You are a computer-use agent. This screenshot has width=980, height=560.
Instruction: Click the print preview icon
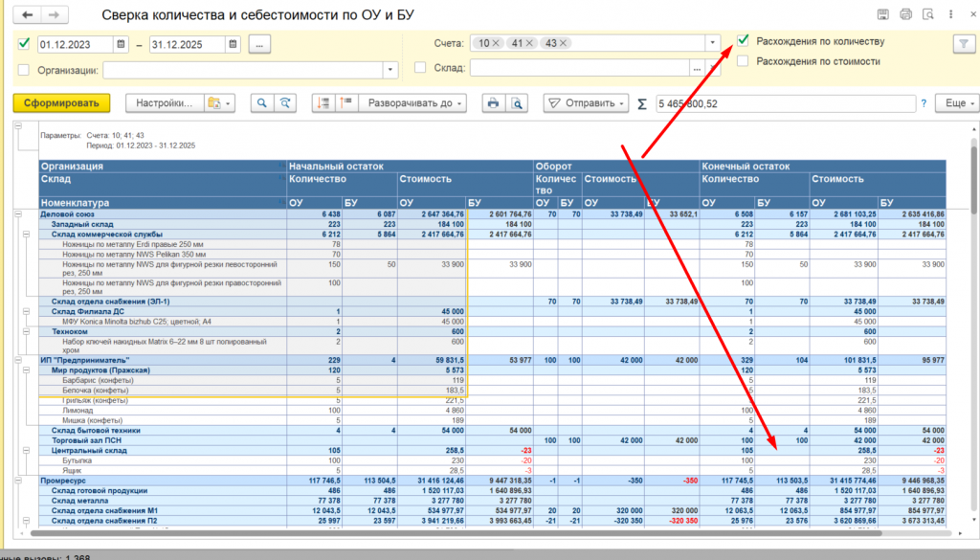coord(517,103)
